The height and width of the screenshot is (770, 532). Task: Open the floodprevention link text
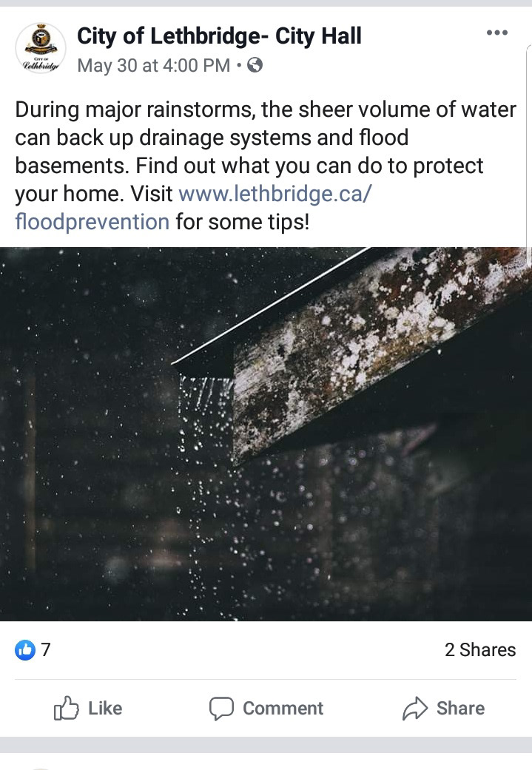click(92, 221)
